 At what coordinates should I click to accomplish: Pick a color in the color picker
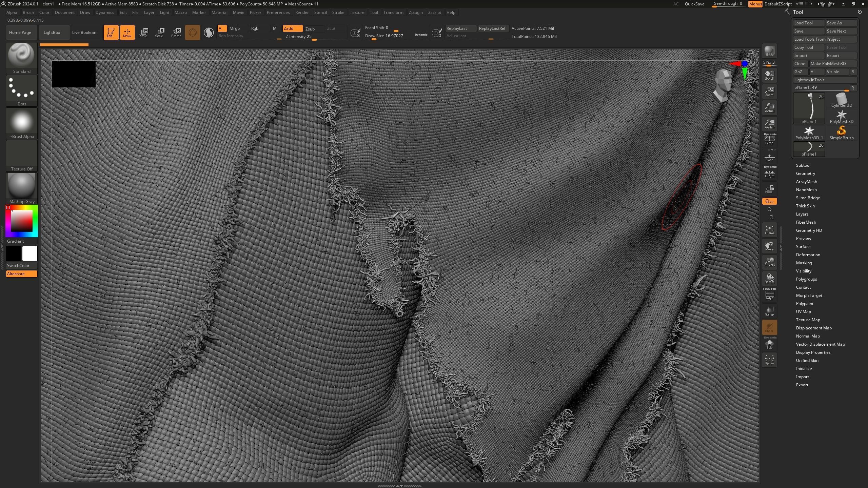click(x=21, y=221)
